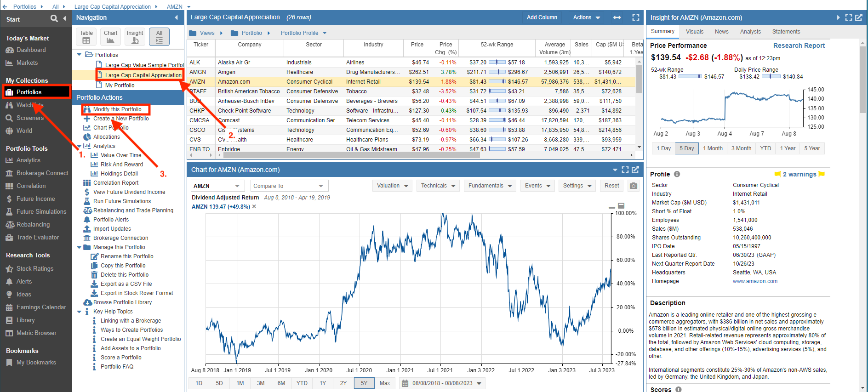Click Modify this Portfolio action

point(117,109)
